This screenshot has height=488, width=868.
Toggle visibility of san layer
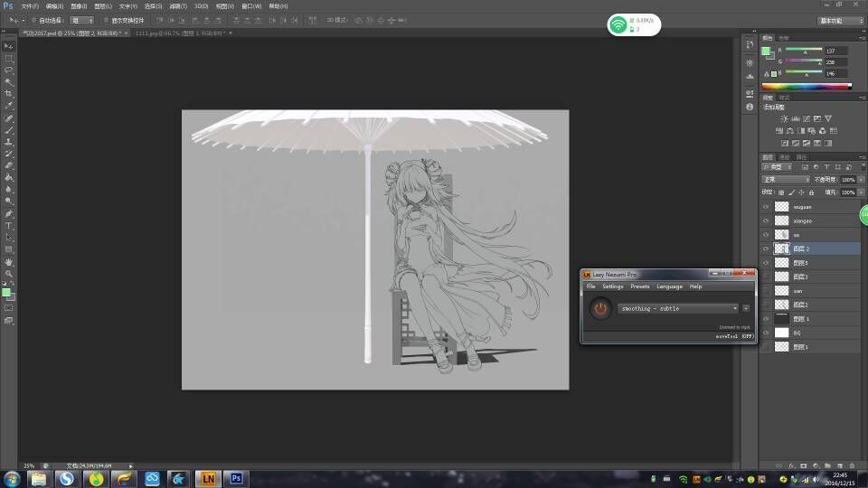pyautogui.click(x=766, y=290)
